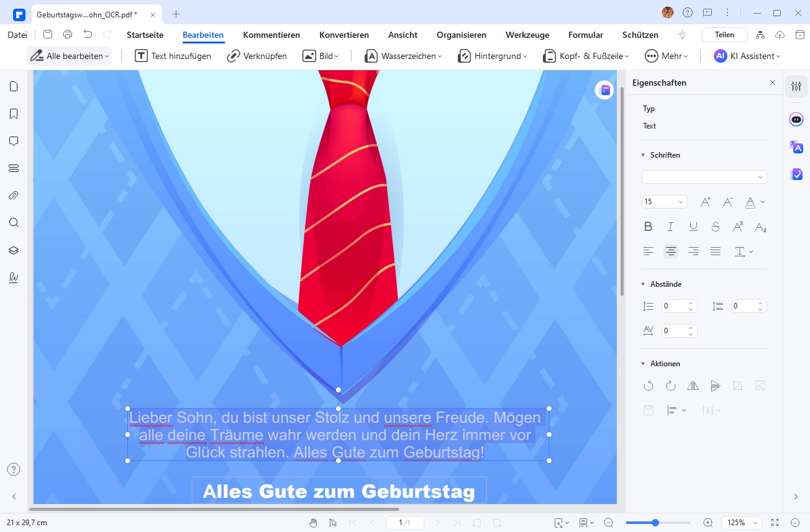810x532 pixels.
Task: Click the save icon in the top bar
Action: [48, 35]
